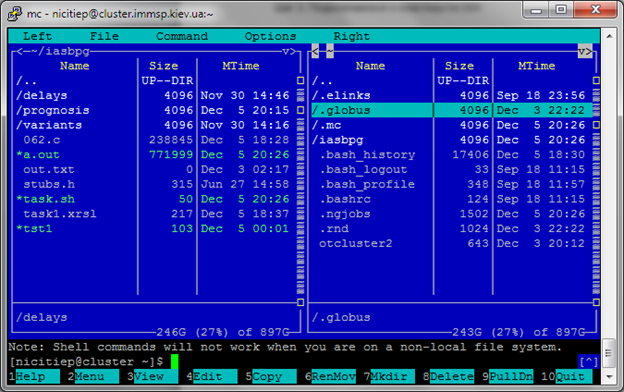Select file .bash_profile
Screen dimensions: 624x392
point(451,184)
